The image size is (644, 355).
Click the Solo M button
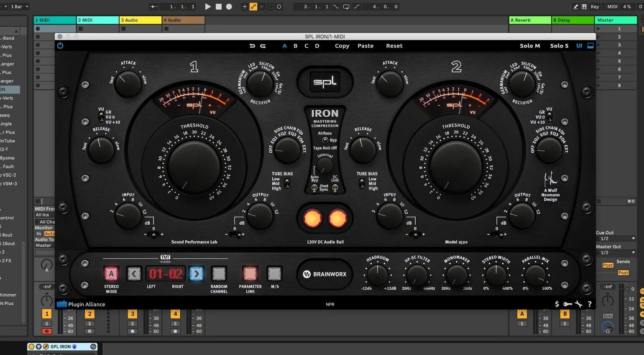point(530,46)
